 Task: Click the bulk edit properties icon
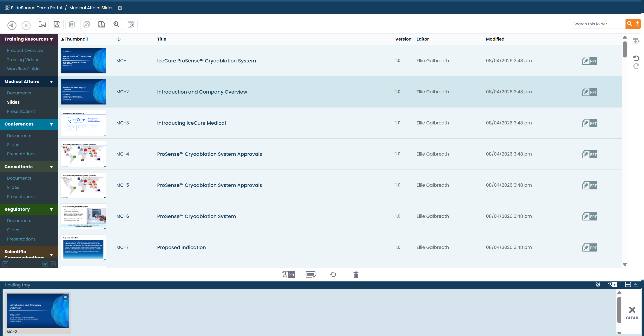311,275
